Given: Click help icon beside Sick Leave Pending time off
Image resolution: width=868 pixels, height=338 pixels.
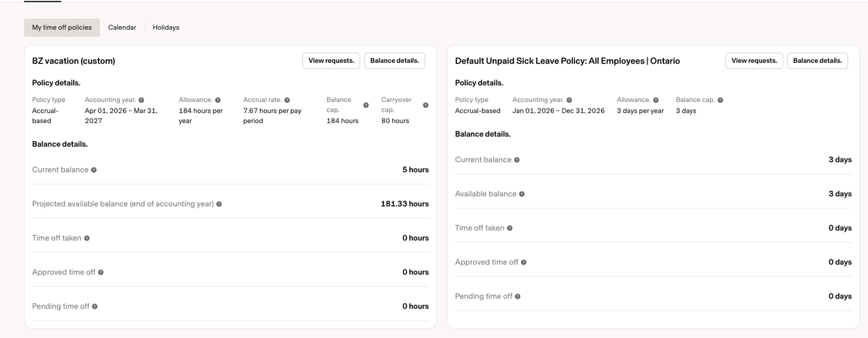Looking at the screenshot, I should pyautogui.click(x=518, y=296).
